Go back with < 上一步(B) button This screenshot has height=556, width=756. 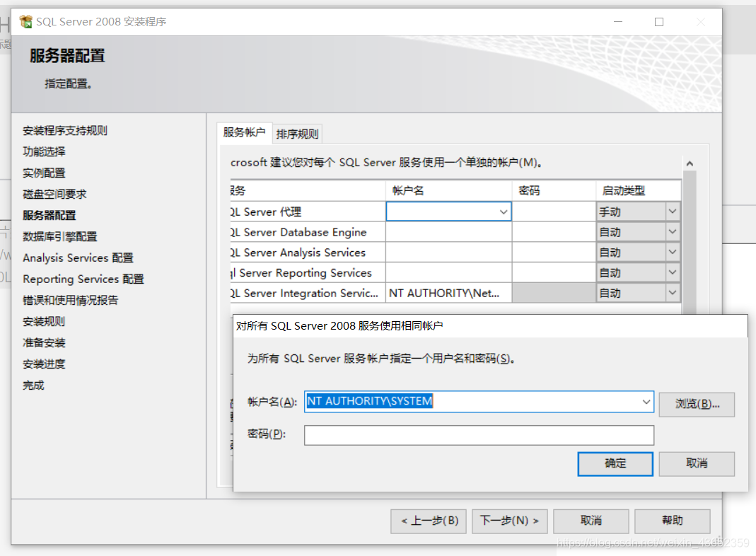pyautogui.click(x=429, y=521)
